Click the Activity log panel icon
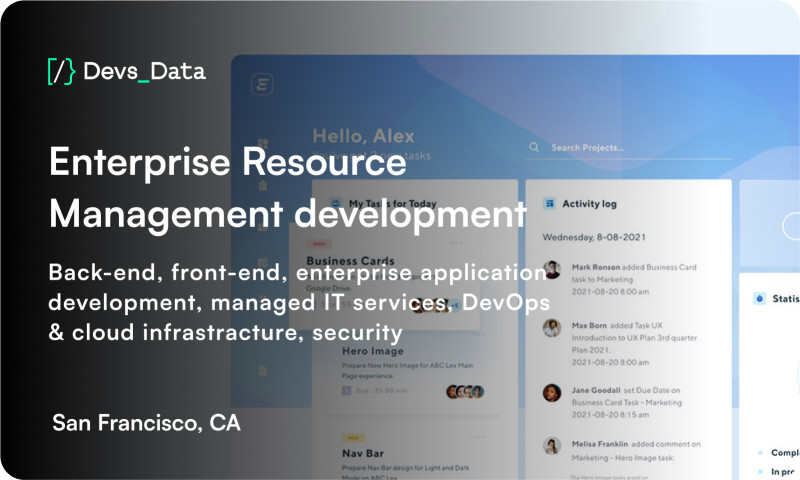 pos(549,203)
